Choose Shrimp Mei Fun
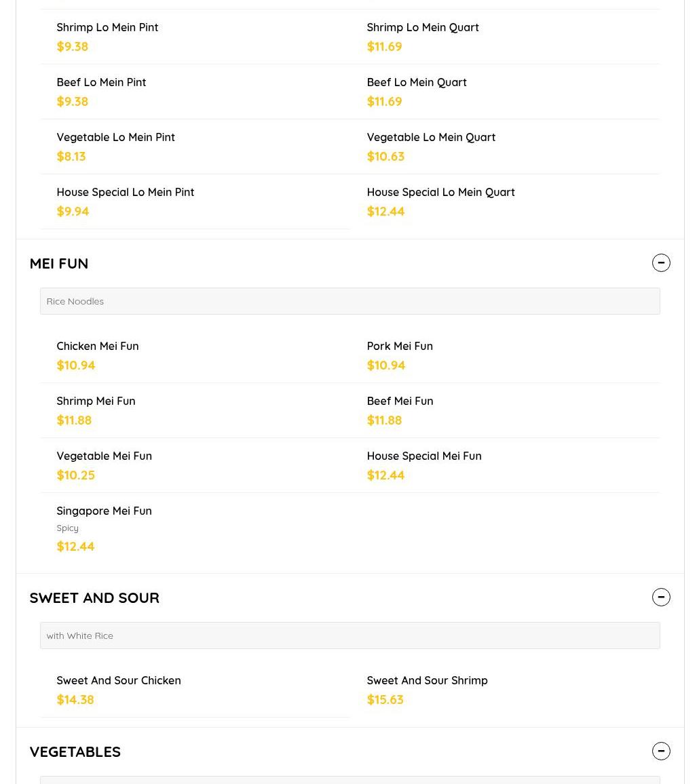699x784 pixels. tap(96, 401)
